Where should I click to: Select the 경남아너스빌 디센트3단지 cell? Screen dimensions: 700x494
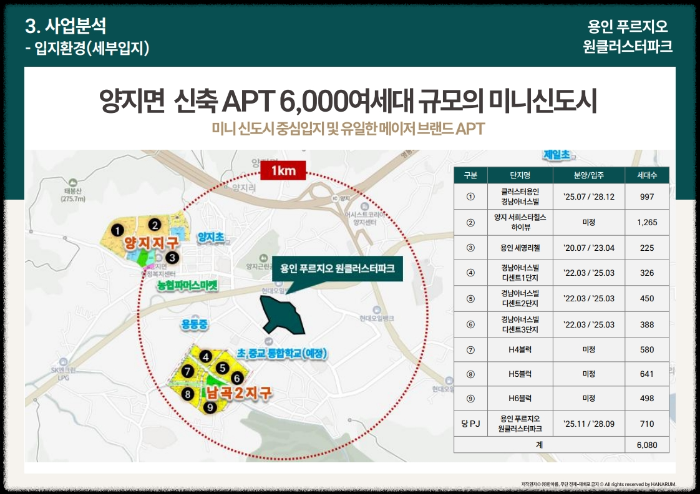520,324
